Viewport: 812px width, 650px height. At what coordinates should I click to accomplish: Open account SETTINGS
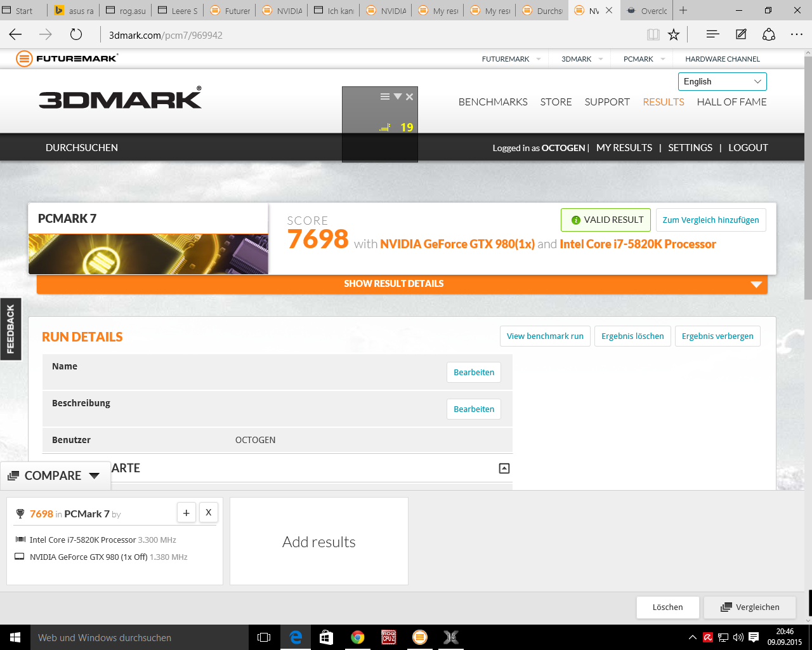[x=690, y=147]
